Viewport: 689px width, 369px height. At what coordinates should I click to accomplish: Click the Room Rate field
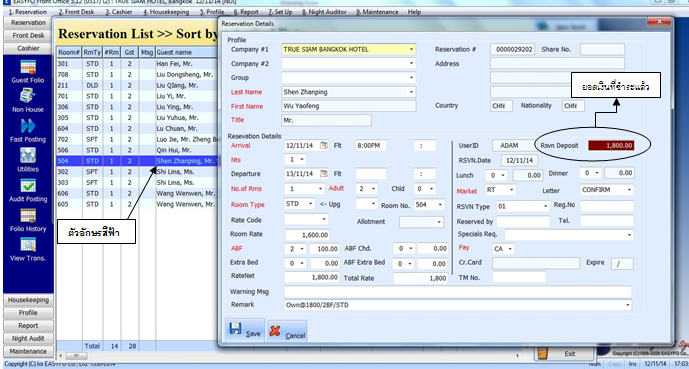point(307,235)
